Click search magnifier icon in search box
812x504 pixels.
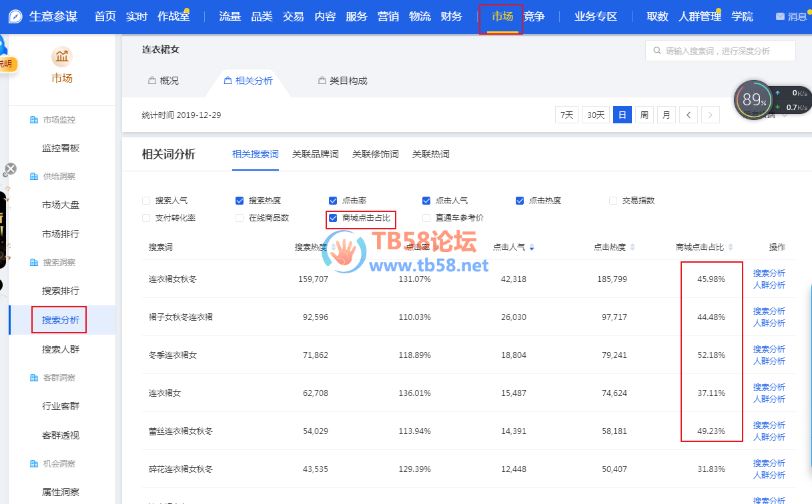tap(657, 51)
